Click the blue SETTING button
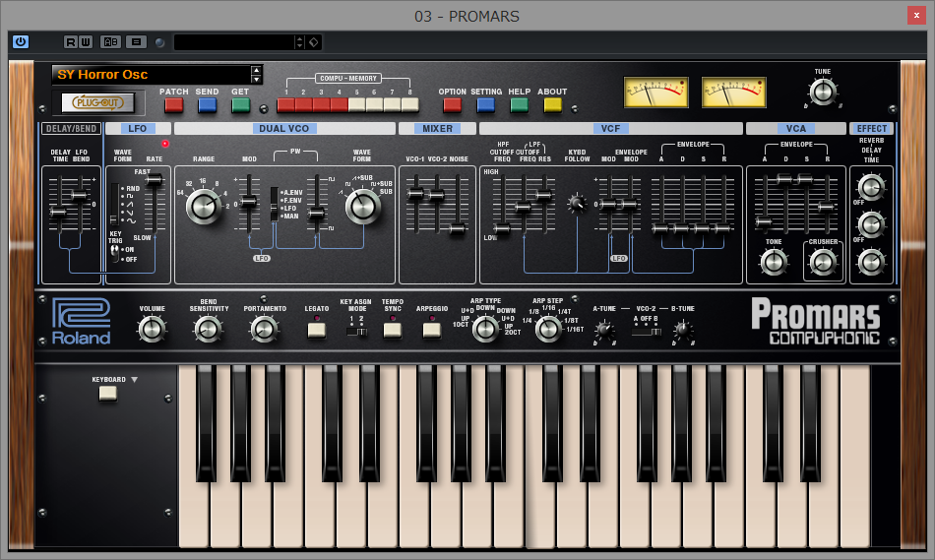Screen dimensions: 935x560 (x=486, y=105)
